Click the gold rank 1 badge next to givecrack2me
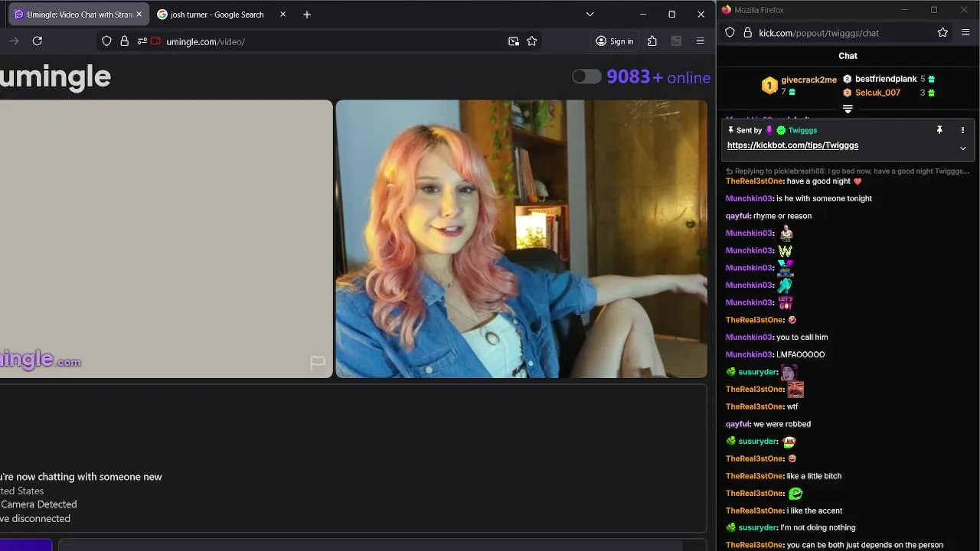Image resolution: width=980 pixels, height=551 pixels. [769, 86]
